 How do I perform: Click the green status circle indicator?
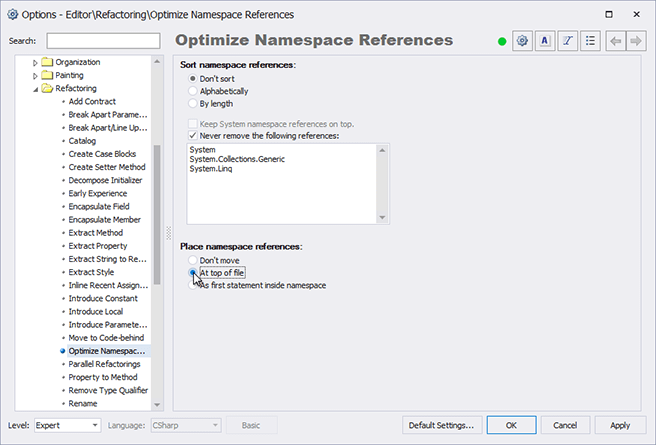point(501,41)
